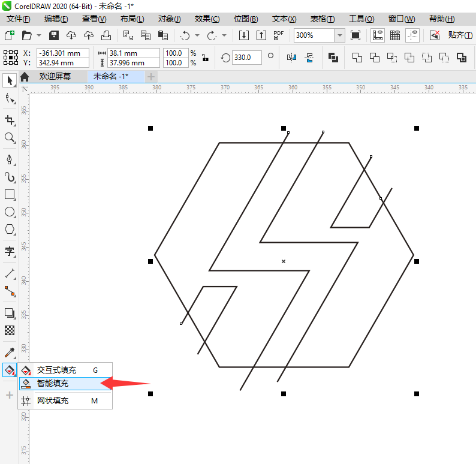476x464 pixels.
Task: Select the Artistic Media tool
Action: pos(10,177)
